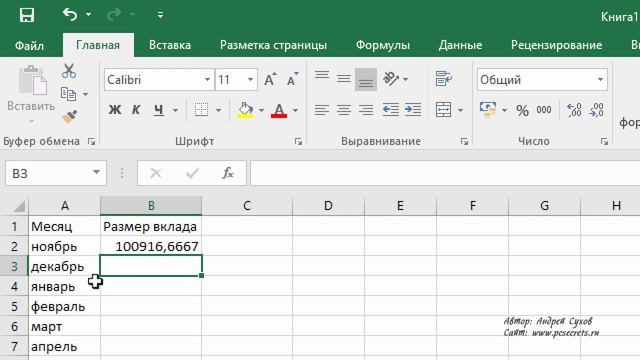
Task: Click the 000 thousands separator icon
Action: tap(544, 110)
